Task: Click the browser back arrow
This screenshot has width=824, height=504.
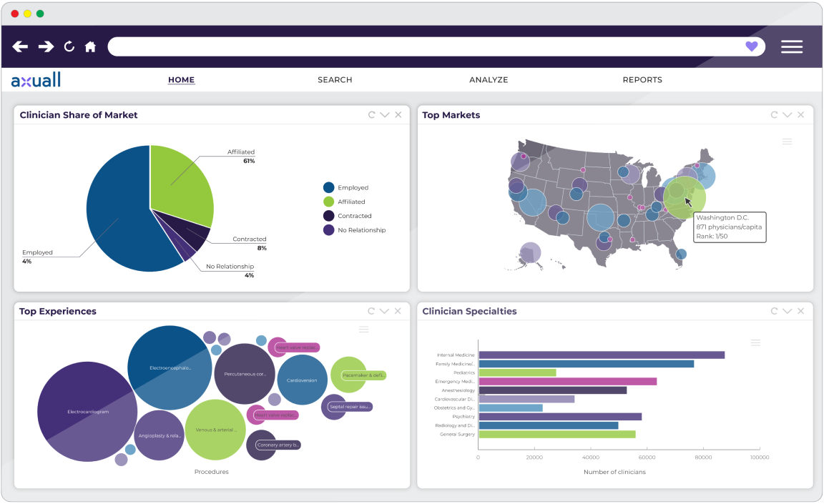Action: click(x=20, y=46)
